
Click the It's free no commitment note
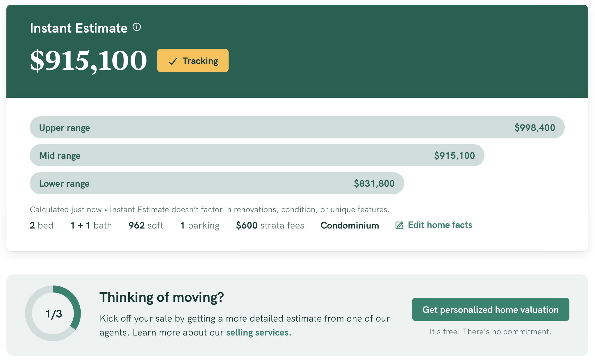(x=490, y=332)
